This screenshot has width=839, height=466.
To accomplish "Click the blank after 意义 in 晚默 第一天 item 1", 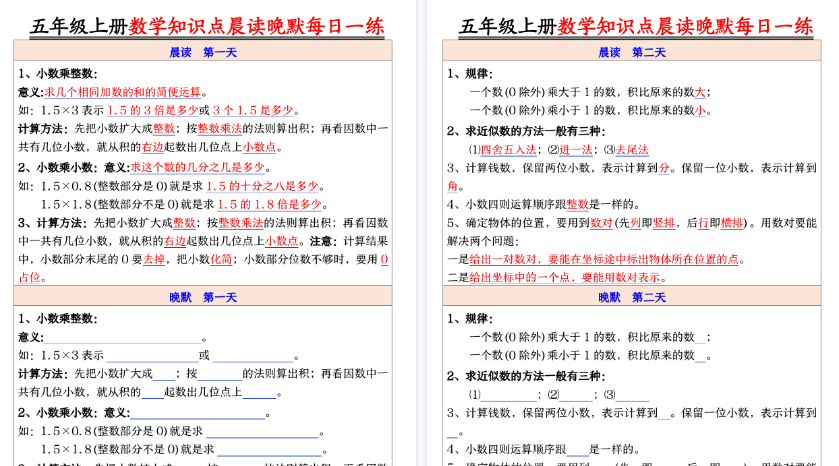I will click(123, 338).
